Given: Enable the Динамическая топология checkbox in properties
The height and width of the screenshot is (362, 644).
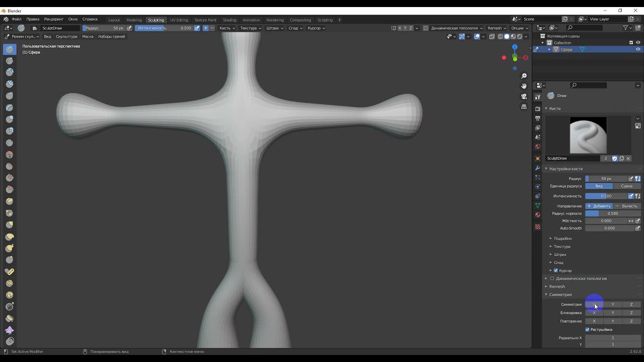Looking at the screenshot, I should 552,279.
